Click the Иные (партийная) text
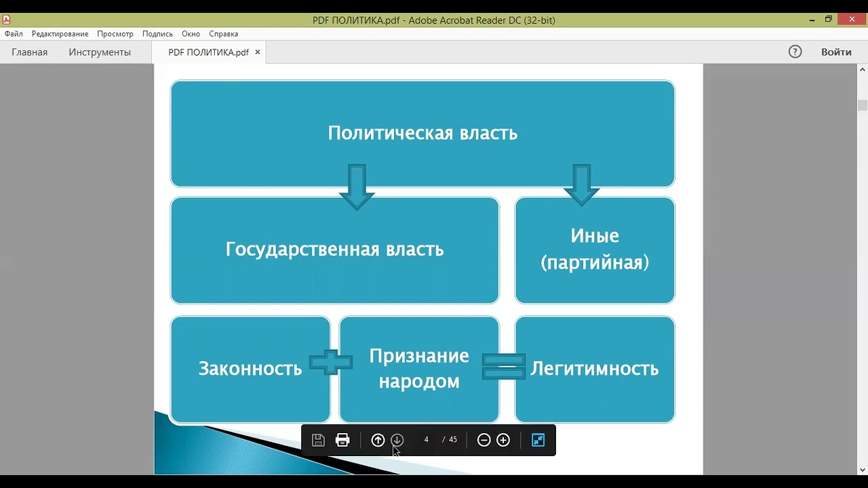Screen dimensions: 868x488 595,249
